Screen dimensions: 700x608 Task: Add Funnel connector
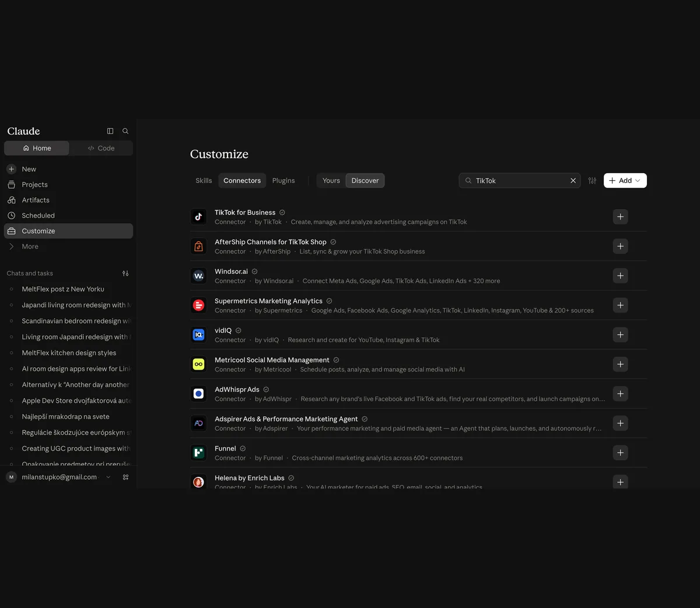tap(620, 453)
